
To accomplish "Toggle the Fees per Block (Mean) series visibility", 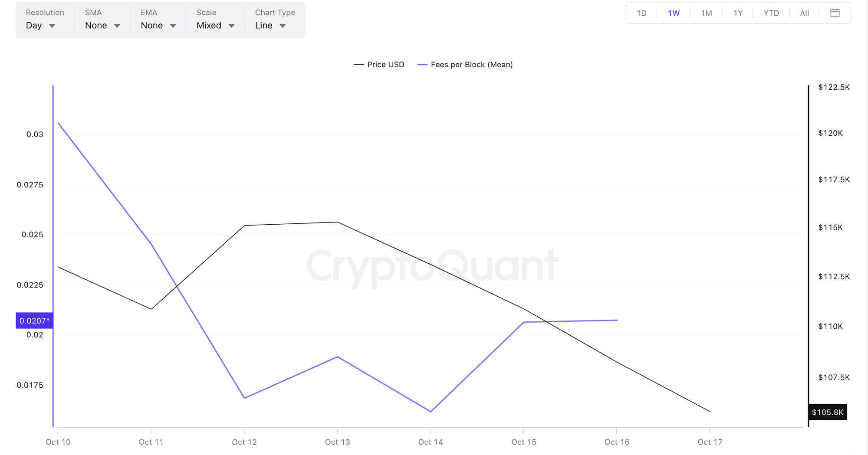I will (x=471, y=64).
